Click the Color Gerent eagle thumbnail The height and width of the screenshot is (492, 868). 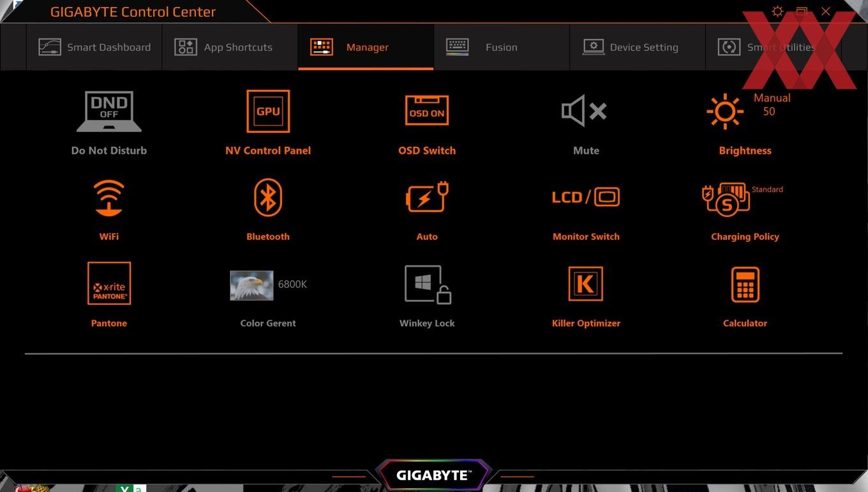click(251, 285)
